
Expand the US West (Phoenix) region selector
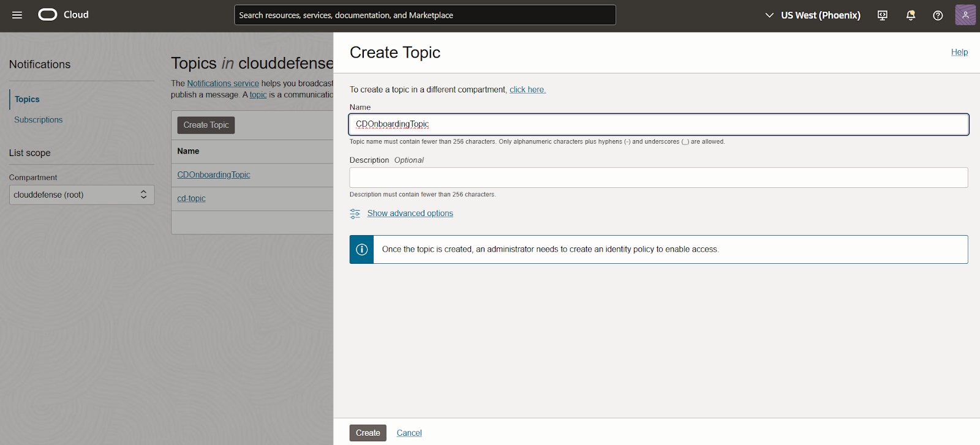pos(813,15)
